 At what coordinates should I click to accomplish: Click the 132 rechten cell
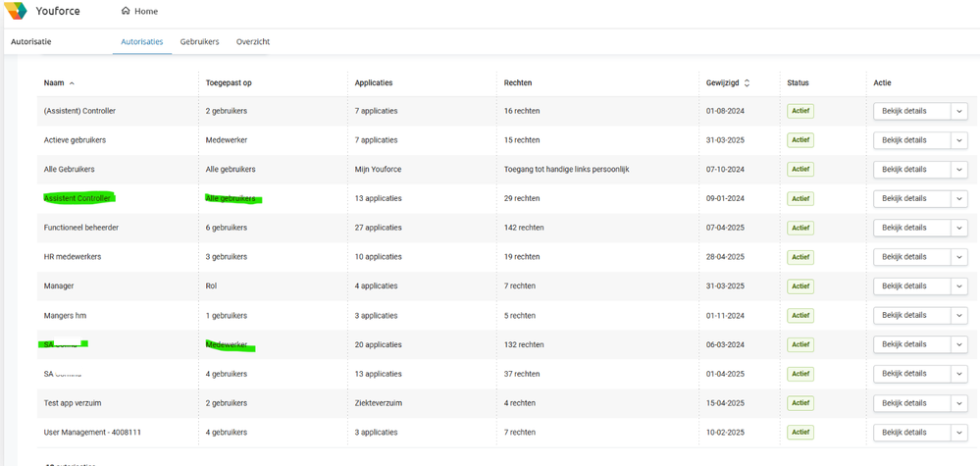point(524,344)
